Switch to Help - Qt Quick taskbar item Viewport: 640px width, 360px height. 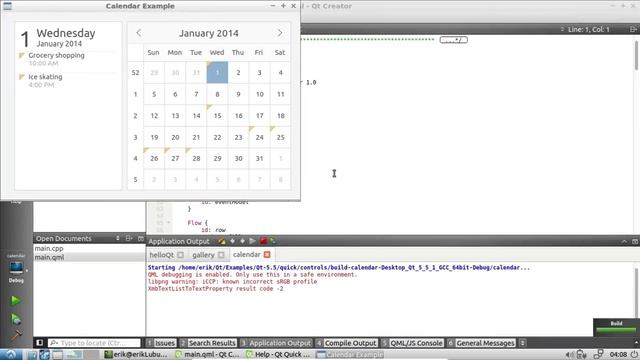point(279,354)
